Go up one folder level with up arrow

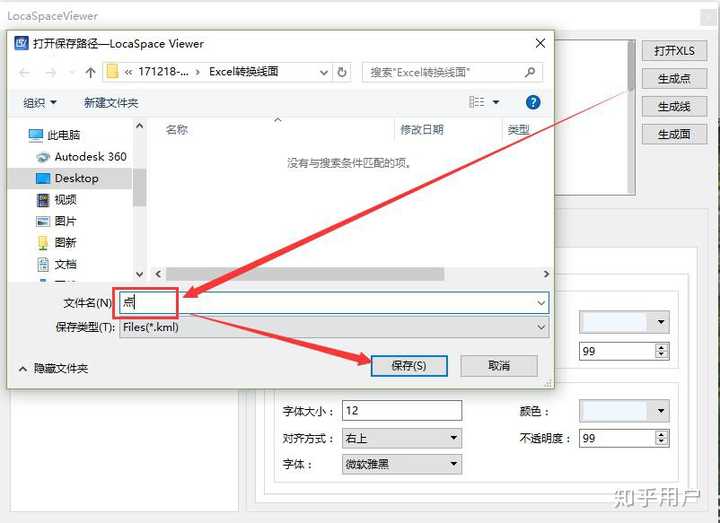click(90, 73)
